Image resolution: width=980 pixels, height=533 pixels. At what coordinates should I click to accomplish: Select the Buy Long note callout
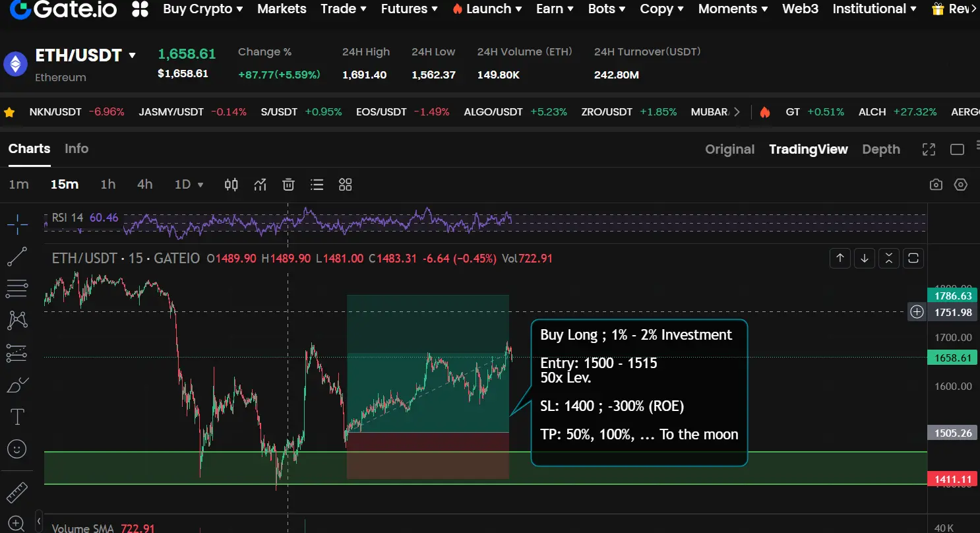point(639,393)
